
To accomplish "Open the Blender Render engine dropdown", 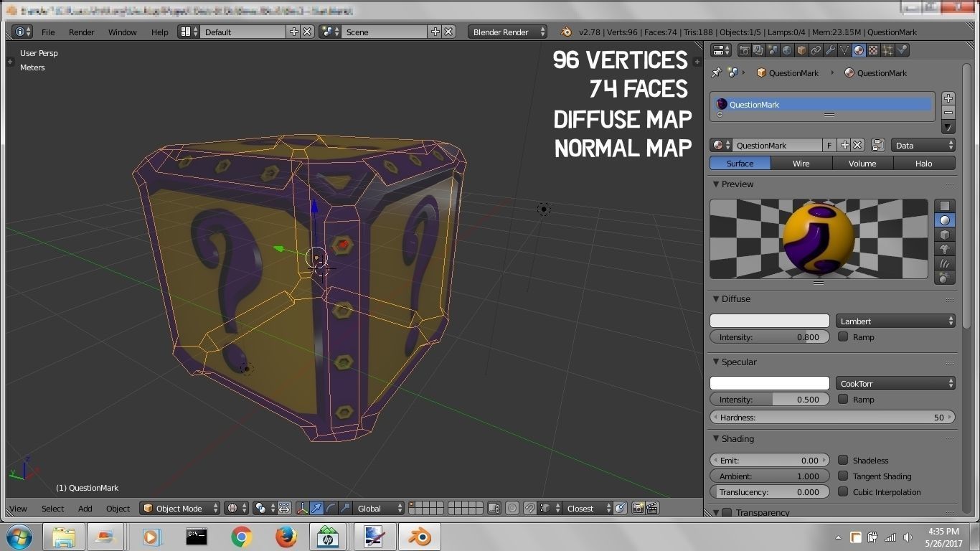I will pyautogui.click(x=508, y=32).
